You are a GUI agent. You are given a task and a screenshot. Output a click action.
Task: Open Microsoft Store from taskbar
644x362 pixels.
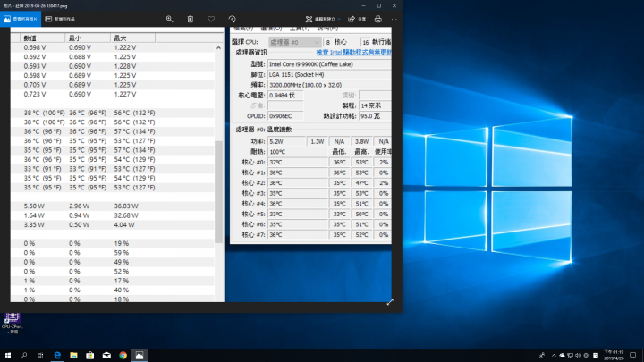pyautogui.click(x=90, y=356)
